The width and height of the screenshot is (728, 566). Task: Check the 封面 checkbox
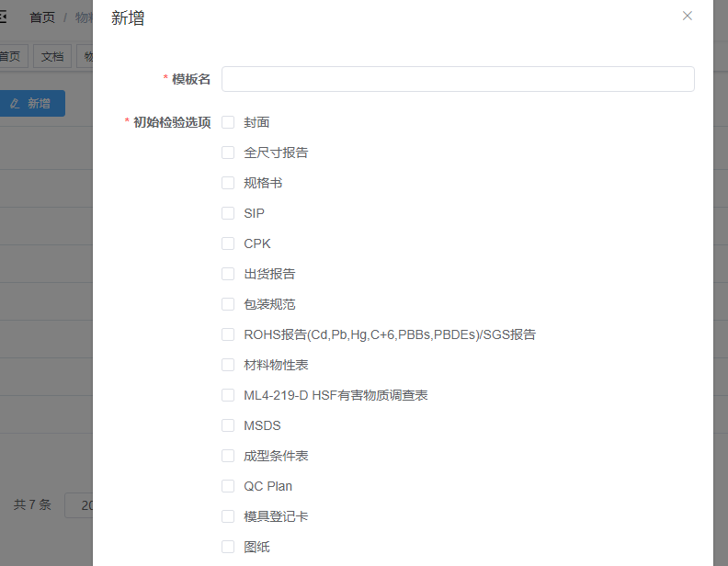(x=228, y=122)
